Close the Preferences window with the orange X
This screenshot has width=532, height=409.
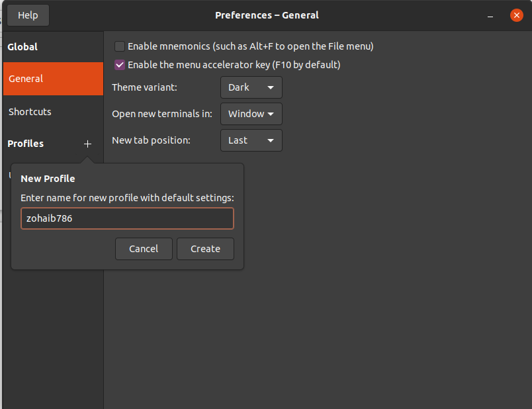click(x=516, y=15)
